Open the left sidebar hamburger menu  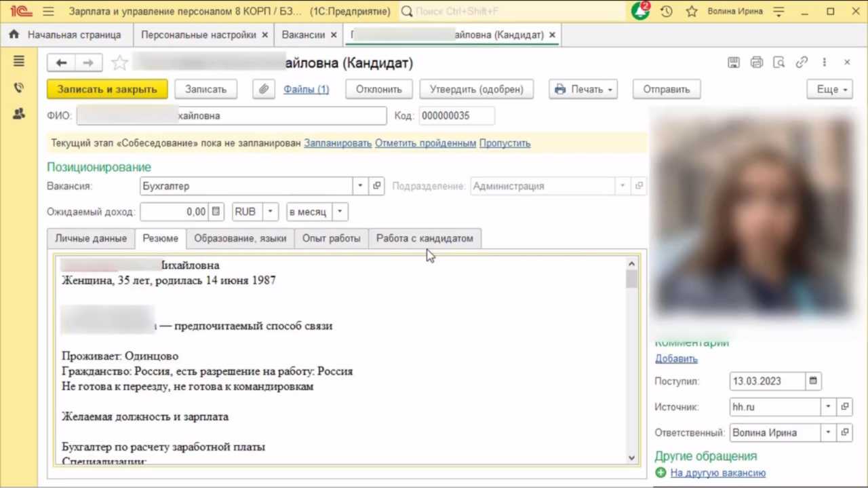click(x=19, y=62)
